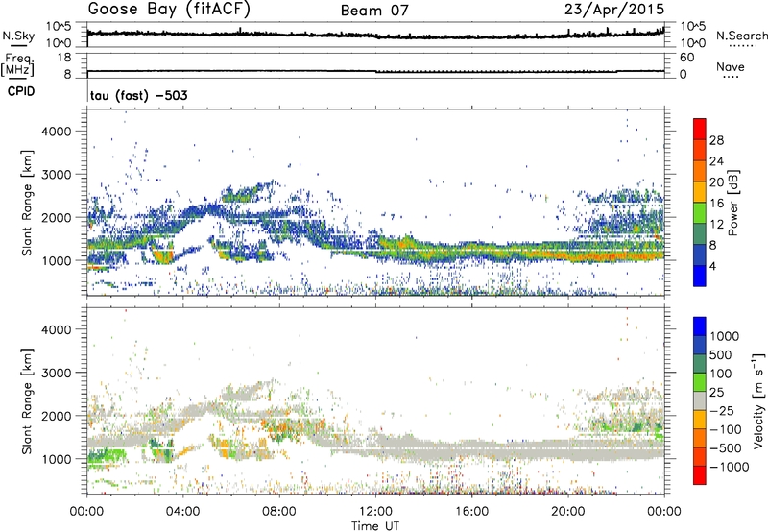Click the "Time UT" axis title
This screenshot has width=768, height=532.
(375, 526)
